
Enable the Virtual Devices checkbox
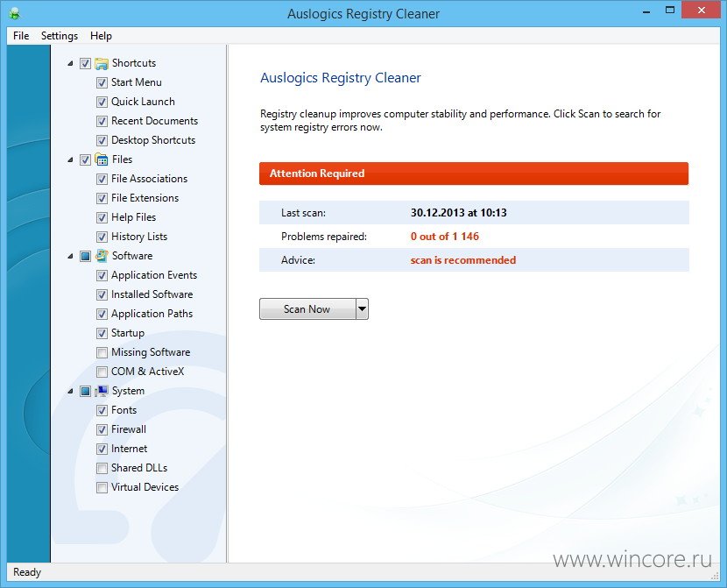102,488
